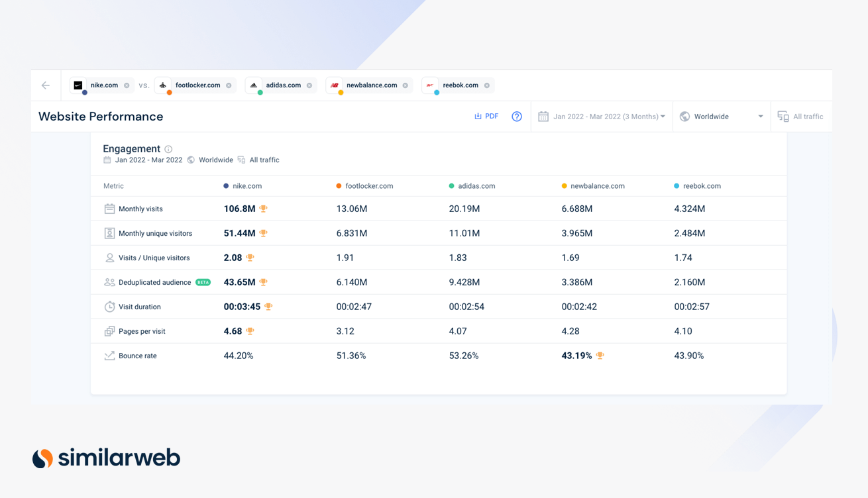The height and width of the screenshot is (498, 868).
Task: Click the reebok.com logo icon
Action: click(x=431, y=85)
